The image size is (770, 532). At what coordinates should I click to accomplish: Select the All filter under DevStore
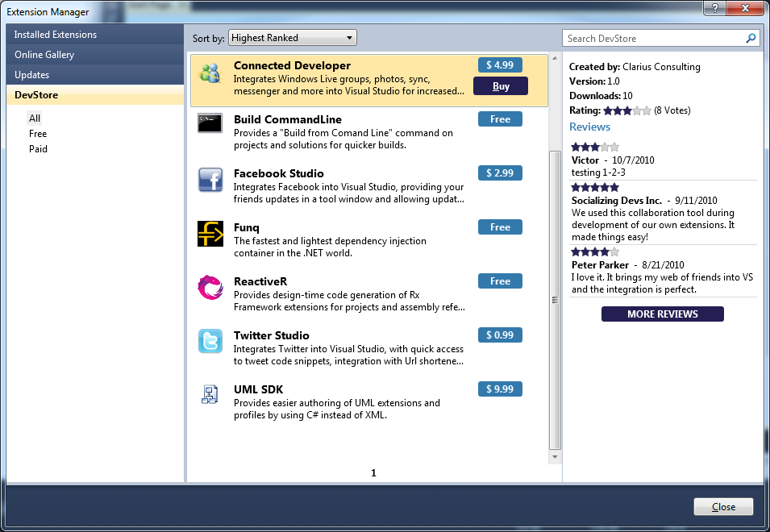tap(35, 118)
